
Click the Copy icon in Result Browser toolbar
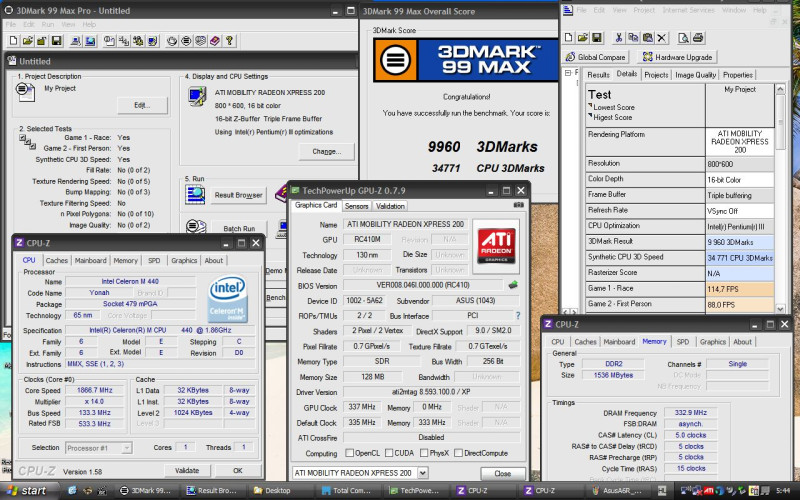coord(633,37)
